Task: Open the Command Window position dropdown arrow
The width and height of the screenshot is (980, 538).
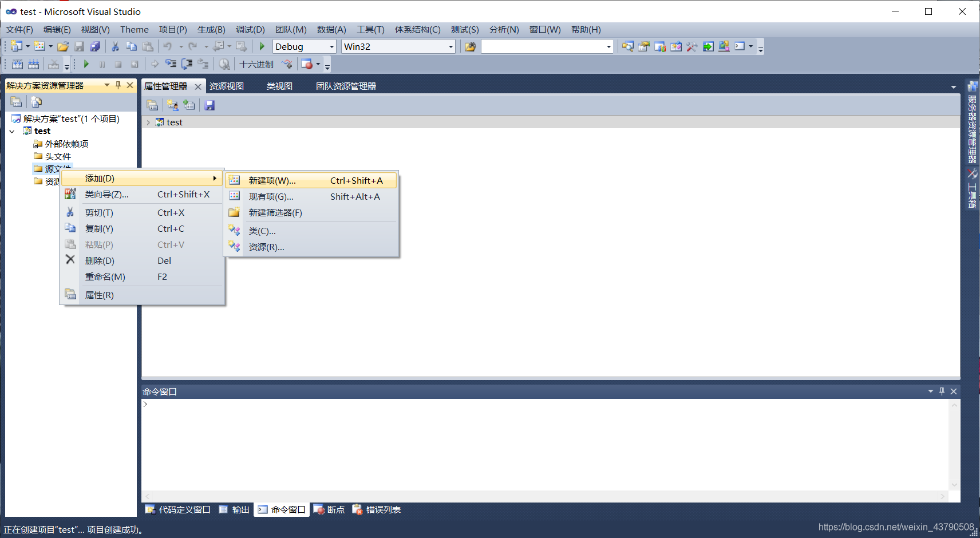Action: [x=930, y=391]
